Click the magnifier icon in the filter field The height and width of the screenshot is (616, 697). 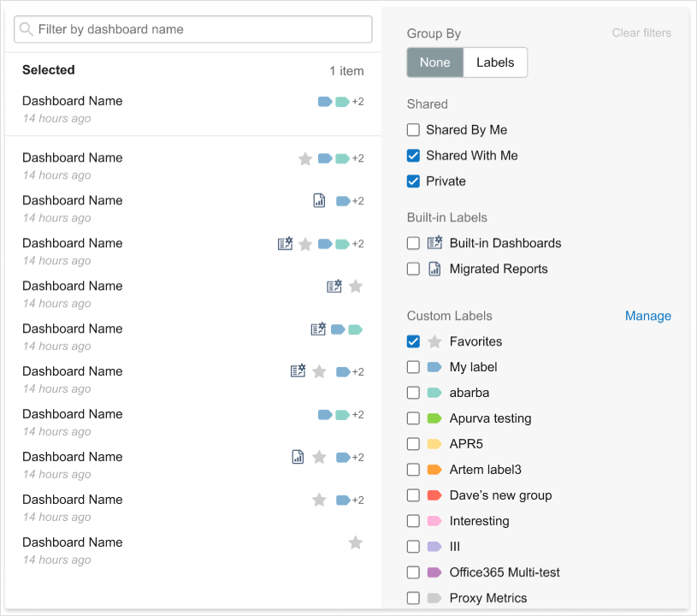pyautogui.click(x=27, y=30)
